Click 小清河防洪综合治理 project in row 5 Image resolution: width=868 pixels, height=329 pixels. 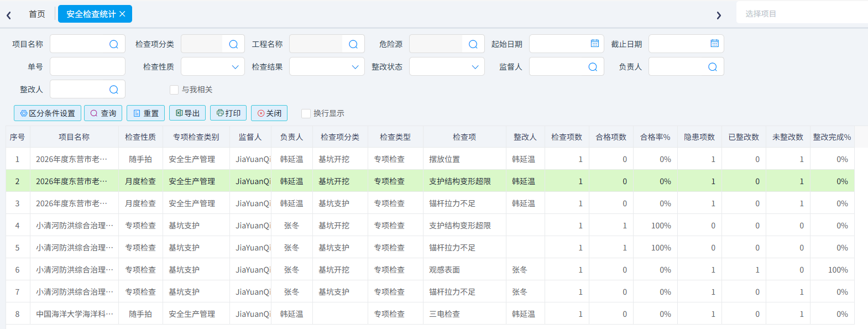tap(75, 248)
